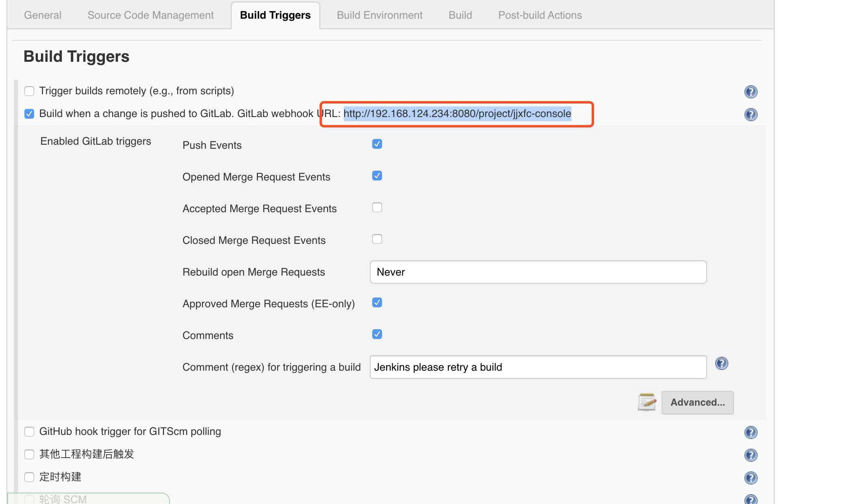Open Post-build Actions tab

[540, 15]
